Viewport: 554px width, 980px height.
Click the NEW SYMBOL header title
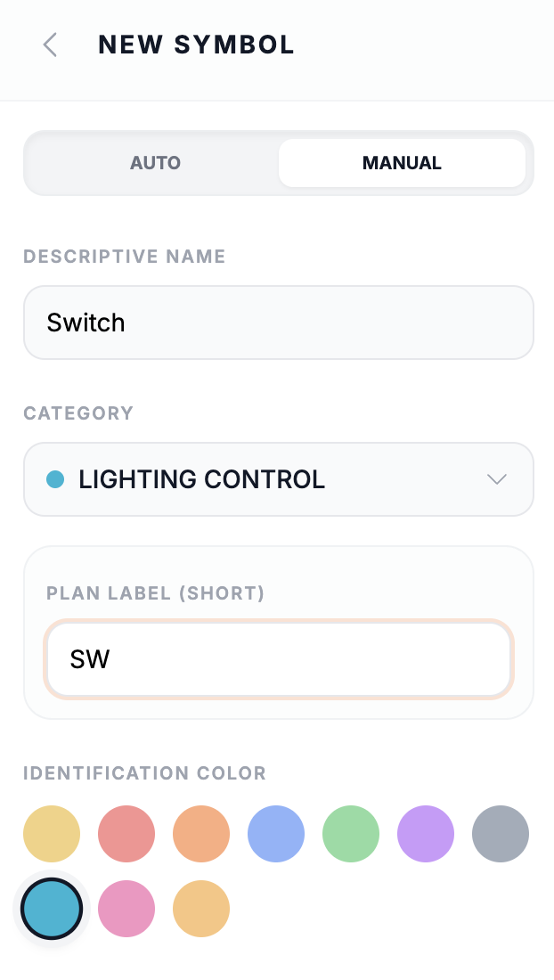click(x=196, y=45)
